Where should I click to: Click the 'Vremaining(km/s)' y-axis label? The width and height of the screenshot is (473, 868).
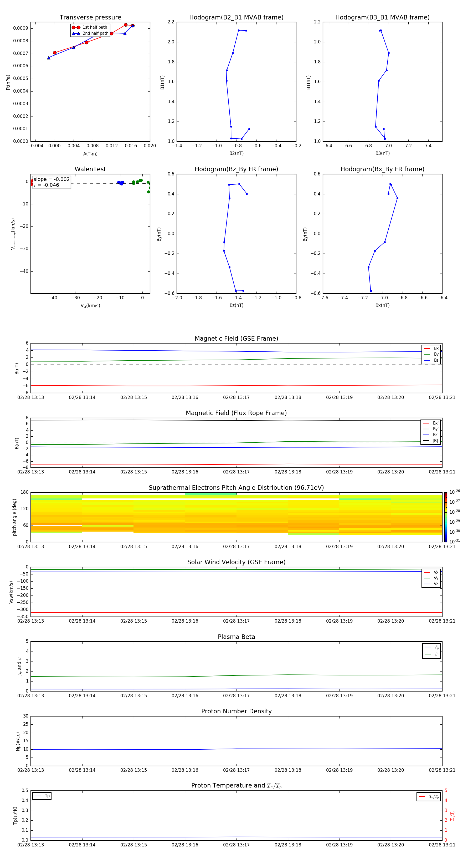click(13, 234)
